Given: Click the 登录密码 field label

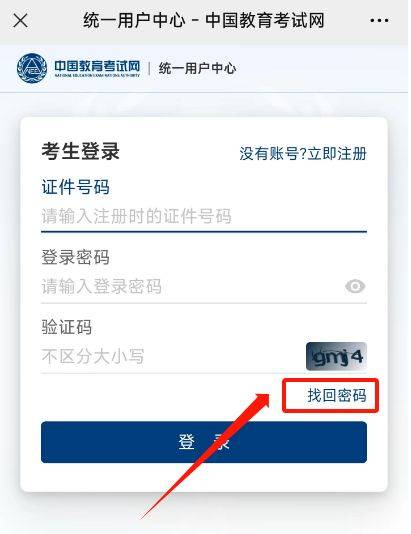Looking at the screenshot, I should click(x=75, y=257).
